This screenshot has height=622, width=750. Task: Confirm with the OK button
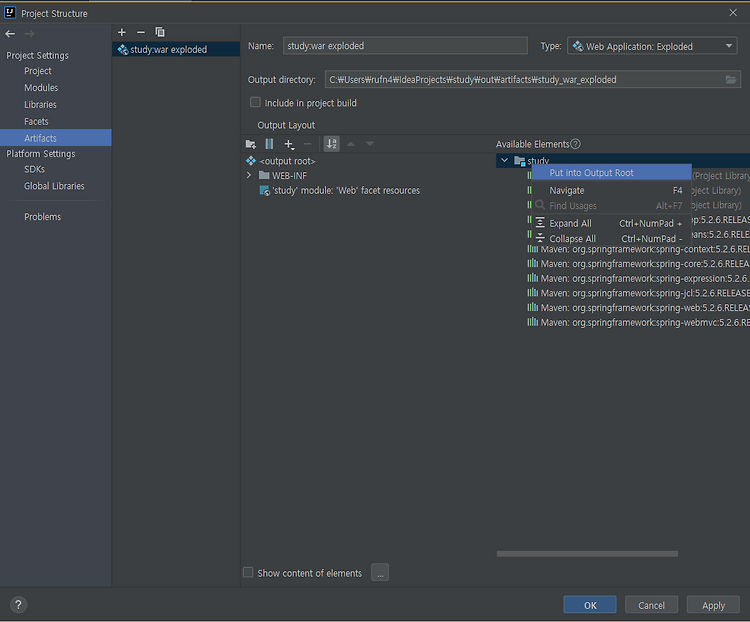tap(590, 605)
